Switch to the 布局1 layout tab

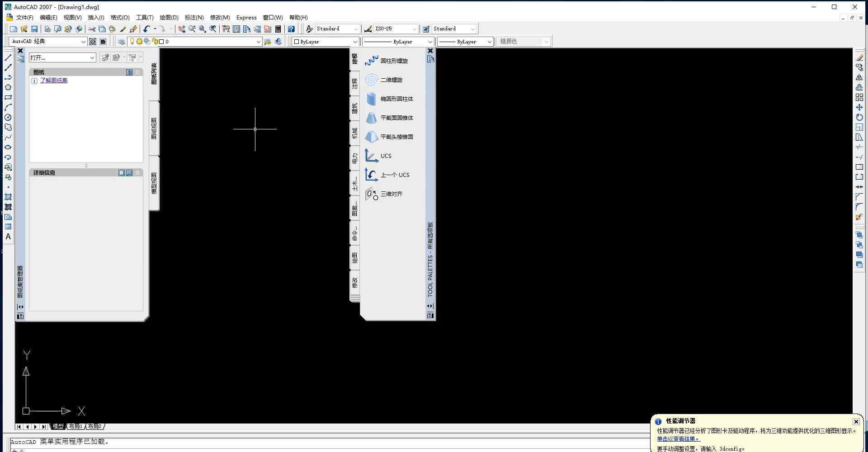click(75, 426)
